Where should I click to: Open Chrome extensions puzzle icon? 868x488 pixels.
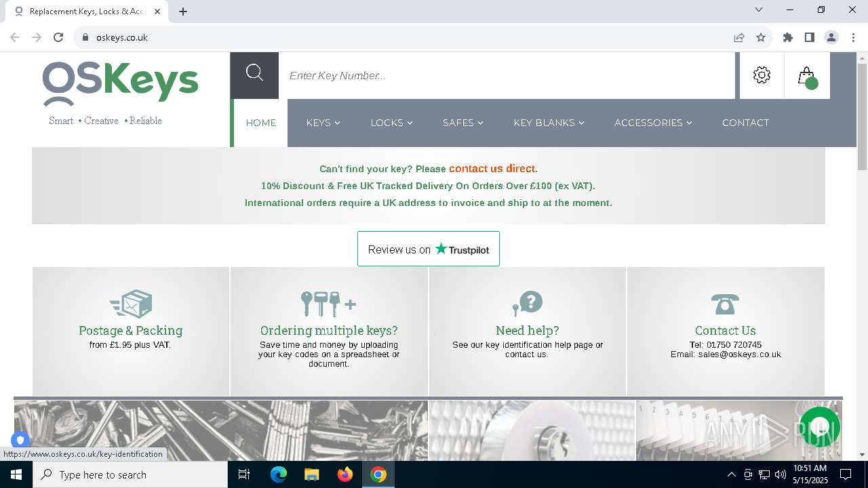(788, 37)
